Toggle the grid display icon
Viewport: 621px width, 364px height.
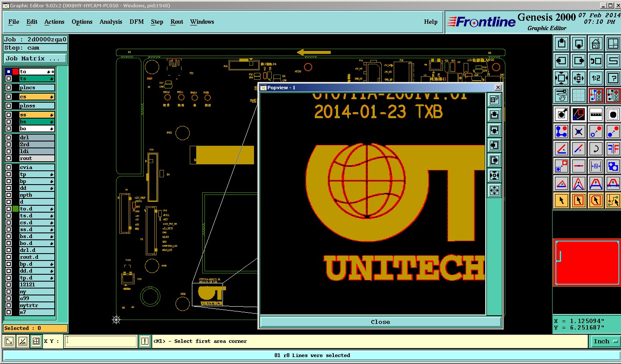tap(579, 95)
